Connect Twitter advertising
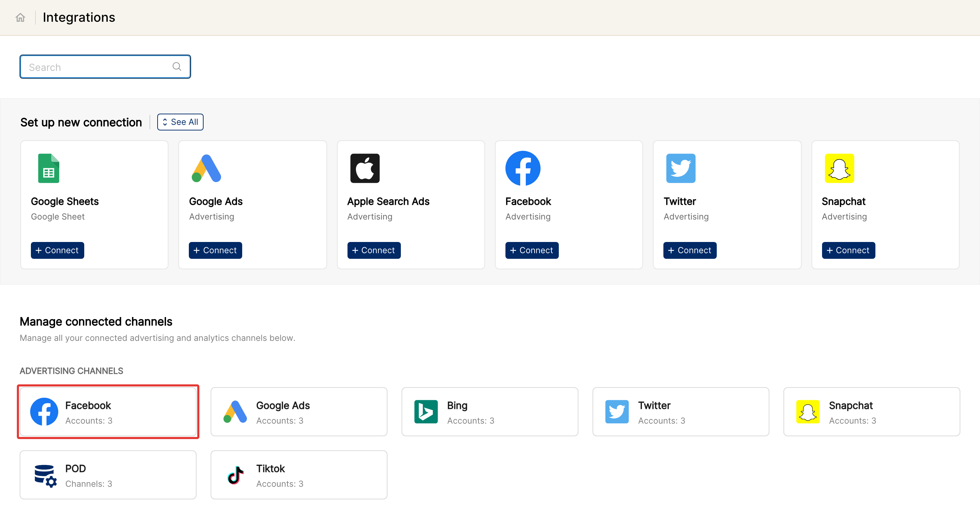 [690, 250]
